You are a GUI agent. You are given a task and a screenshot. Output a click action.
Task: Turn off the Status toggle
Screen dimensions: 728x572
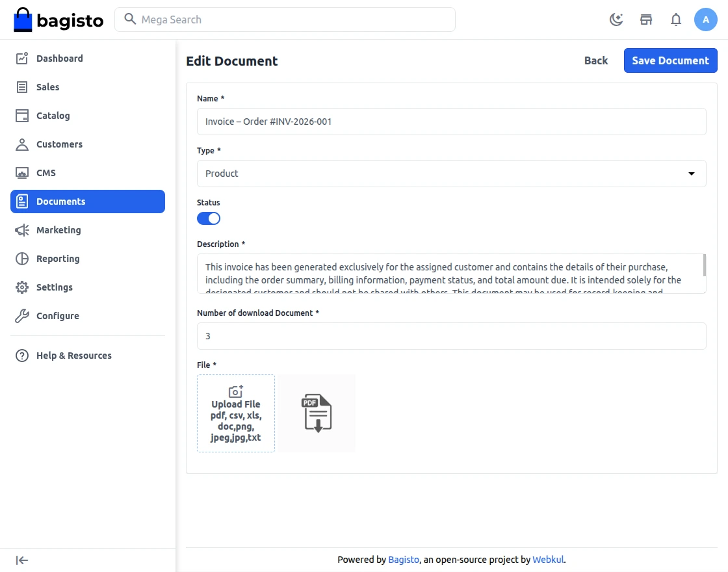point(209,218)
